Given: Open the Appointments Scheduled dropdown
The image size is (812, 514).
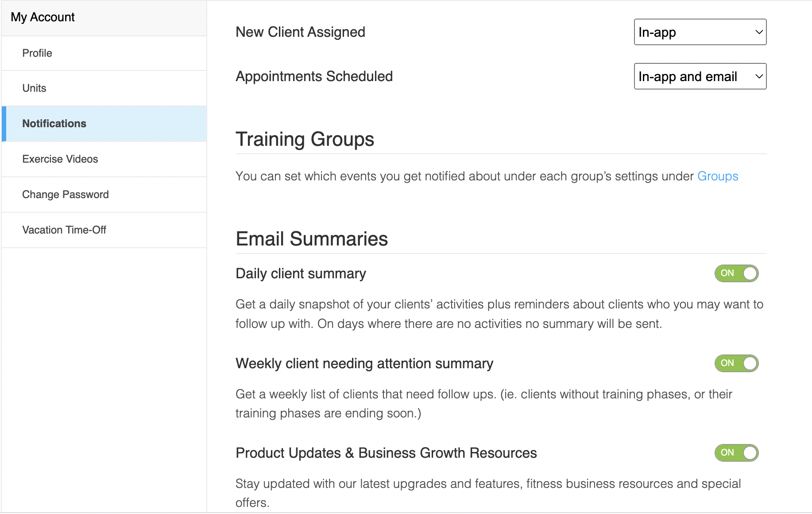Looking at the screenshot, I should pos(700,76).
